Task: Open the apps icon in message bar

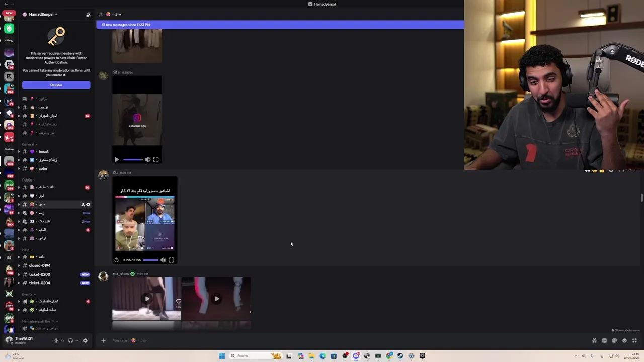Action: pyautogui.click(x=634, y=341)
